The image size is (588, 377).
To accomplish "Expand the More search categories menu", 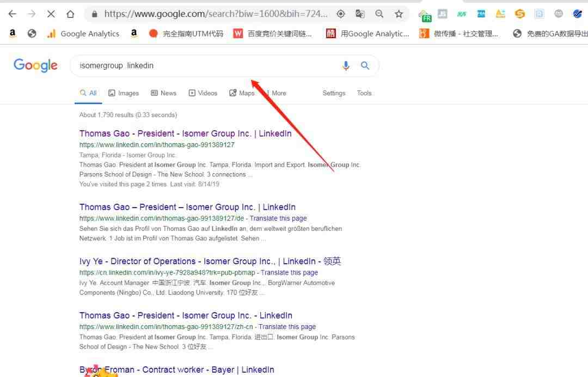I will click(276, 93).
